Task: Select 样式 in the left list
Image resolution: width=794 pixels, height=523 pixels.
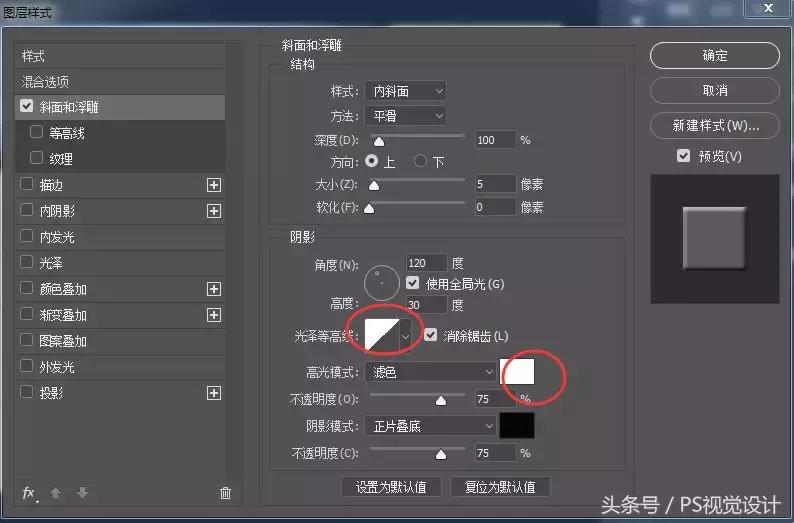Action: point(120,56)
